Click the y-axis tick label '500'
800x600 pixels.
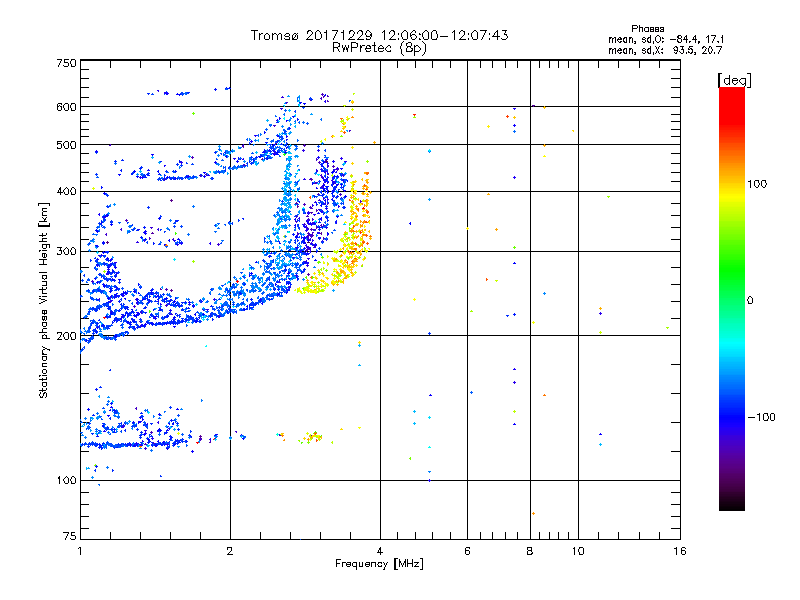pyautogui.click(x=67, y=145)
